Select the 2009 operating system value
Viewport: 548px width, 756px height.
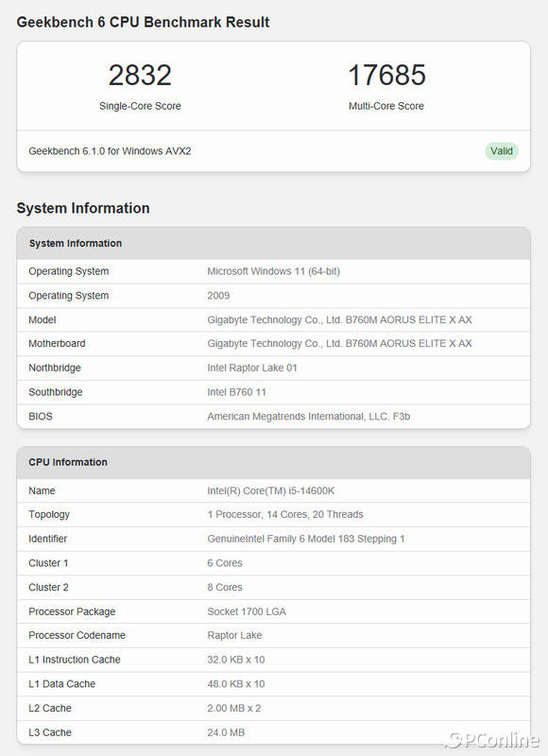coord(218,296)
